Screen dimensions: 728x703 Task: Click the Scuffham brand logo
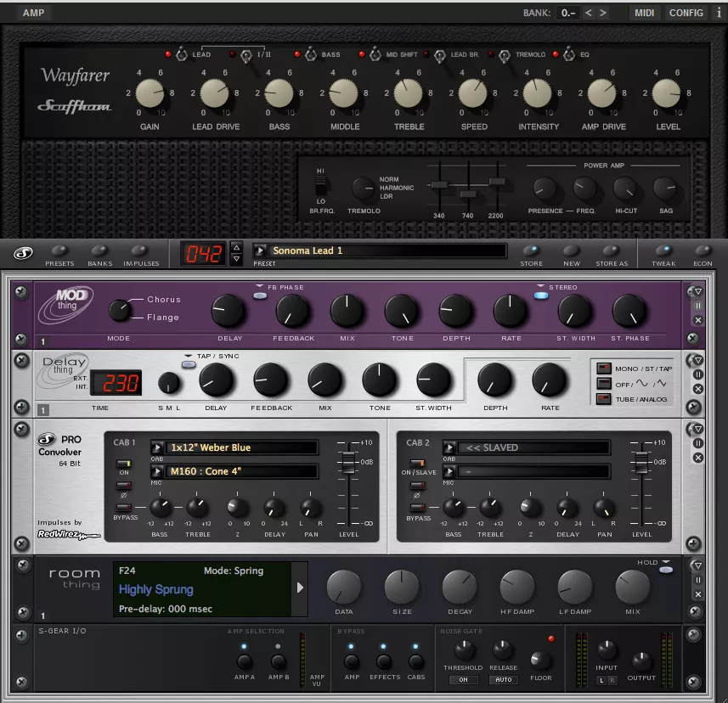tap(74, 106)
